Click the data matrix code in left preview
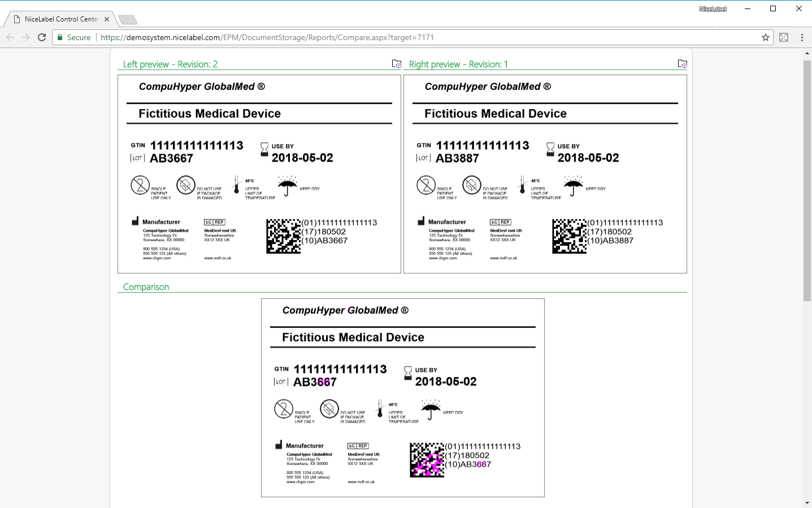Screen dimensions: 812x508 click(283, 236)
